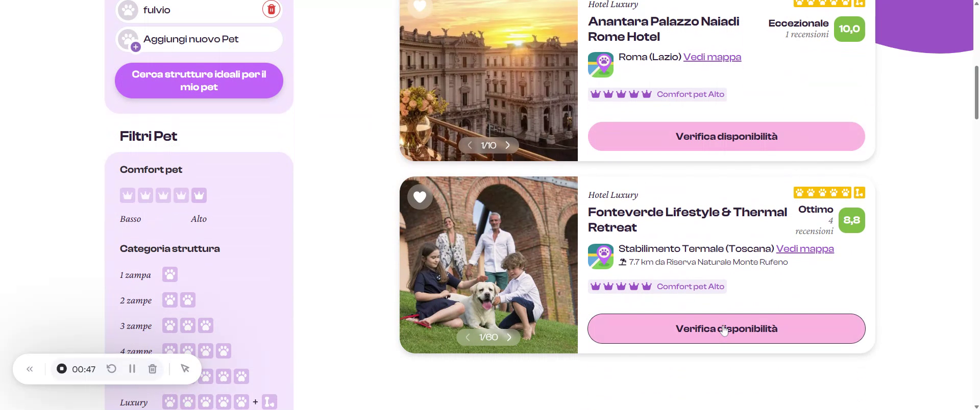Screen dimensions: 980x410
Task: Pause the recording
Action: coord(132,369)
